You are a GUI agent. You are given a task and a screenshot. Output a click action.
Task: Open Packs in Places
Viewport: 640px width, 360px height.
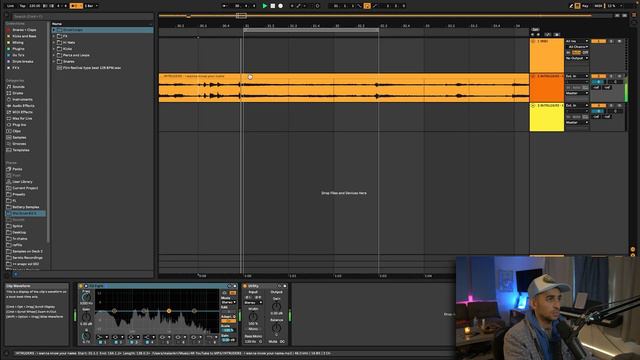[17, 169]
